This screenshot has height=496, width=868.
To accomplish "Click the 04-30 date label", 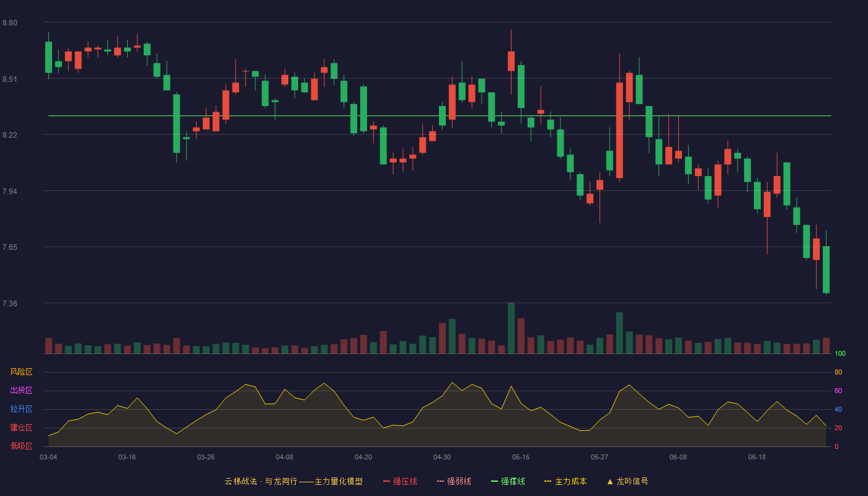I will pos(442,457).
